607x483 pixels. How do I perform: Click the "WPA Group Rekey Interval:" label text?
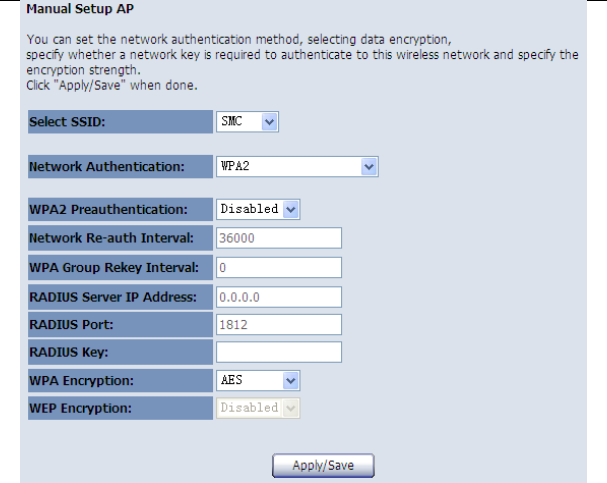[115, 267]
